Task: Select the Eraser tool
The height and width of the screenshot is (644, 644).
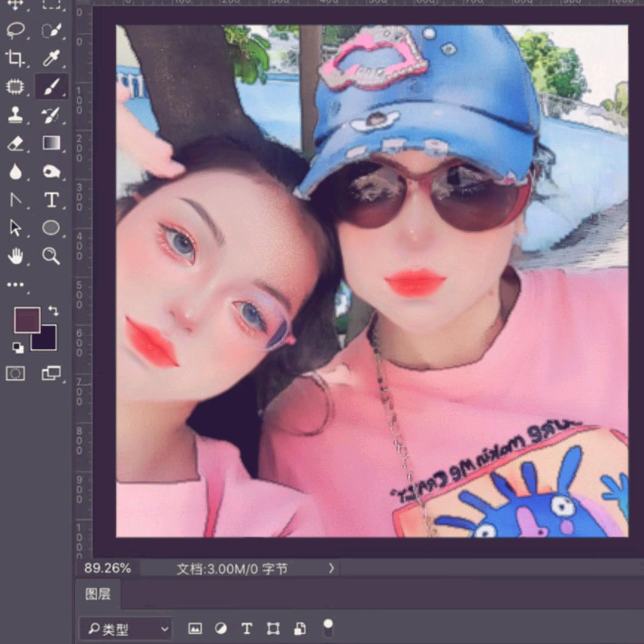Action: 15,144
